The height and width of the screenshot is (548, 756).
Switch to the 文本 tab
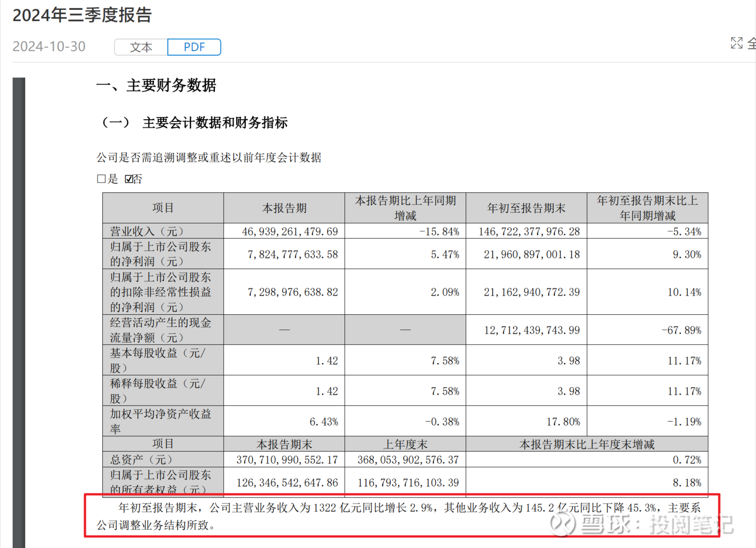141,47
